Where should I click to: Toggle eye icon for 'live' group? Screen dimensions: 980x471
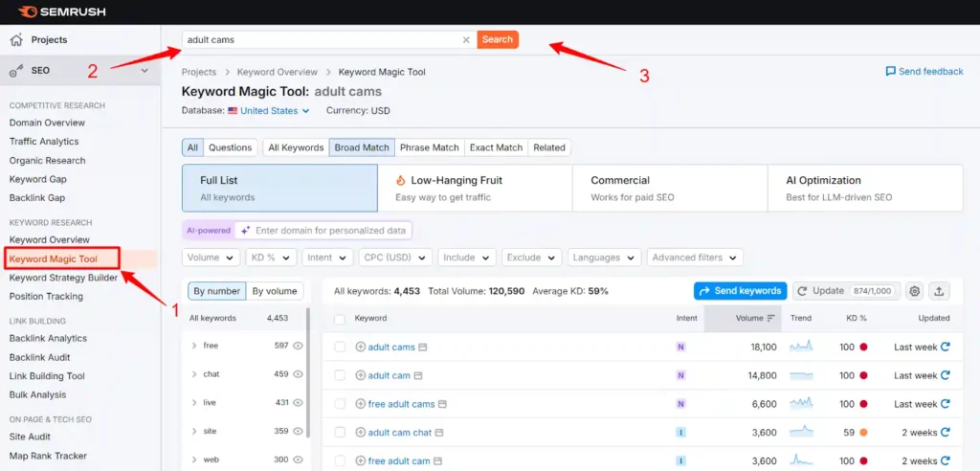tap(299, 403)
